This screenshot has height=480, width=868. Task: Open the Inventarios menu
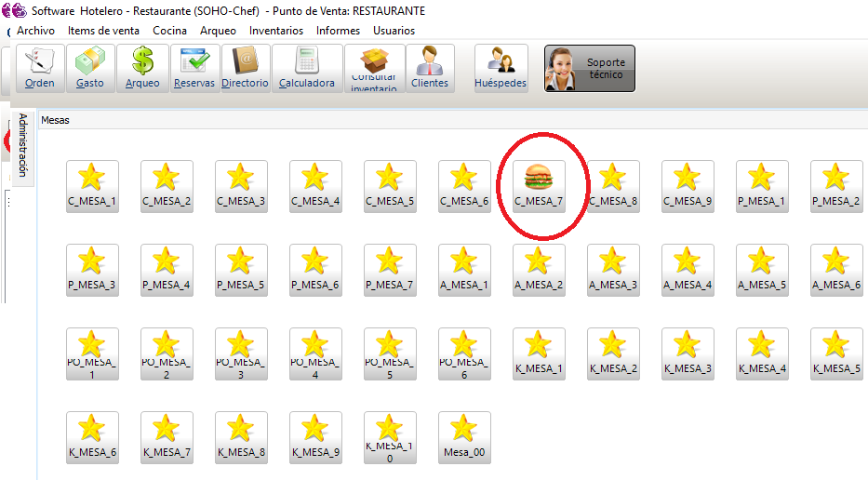coord(276,31)
